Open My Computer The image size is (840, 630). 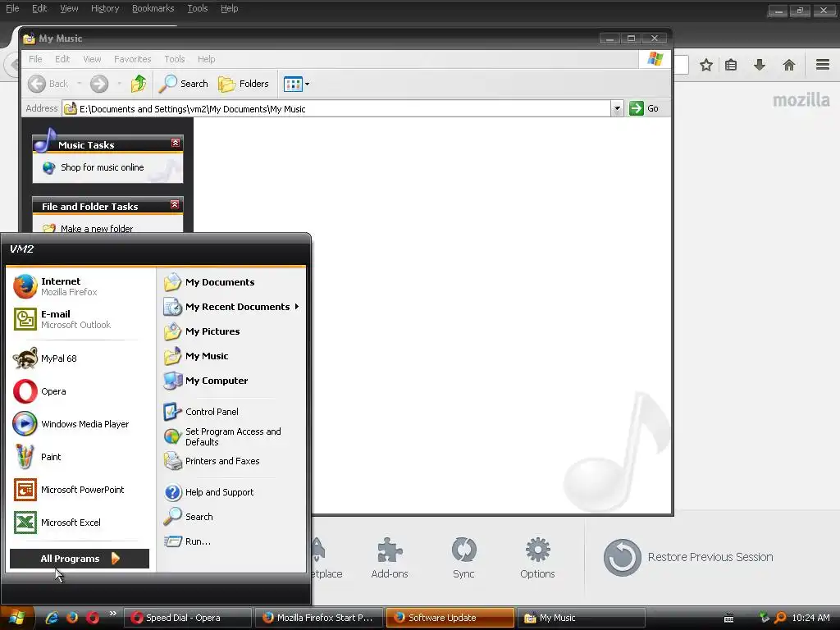tap(231, 381)
